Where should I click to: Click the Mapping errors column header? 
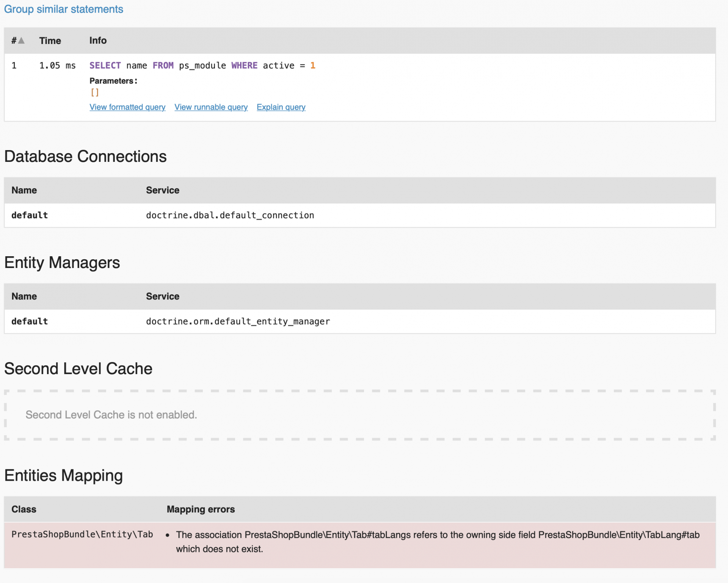click(x=201, y=509)
